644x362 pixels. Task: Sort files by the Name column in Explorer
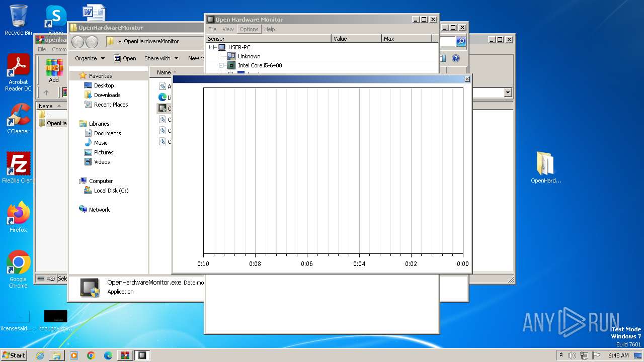coord(164,72)
